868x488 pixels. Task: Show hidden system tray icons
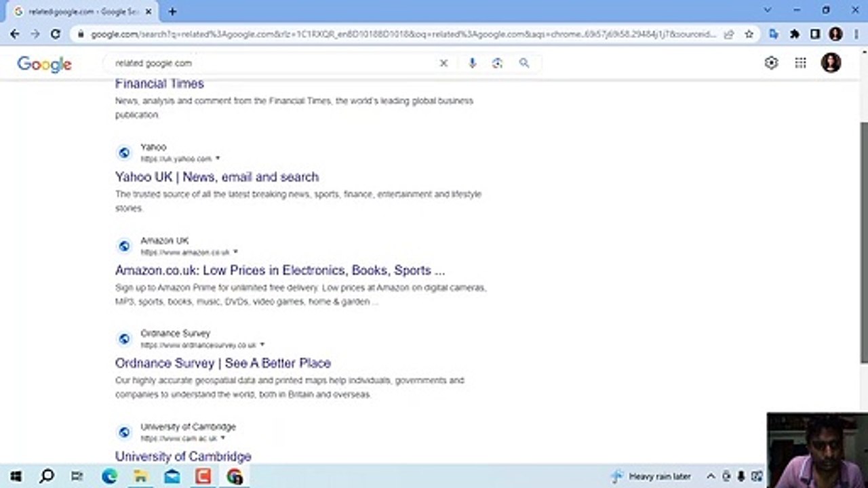[711, 476]
